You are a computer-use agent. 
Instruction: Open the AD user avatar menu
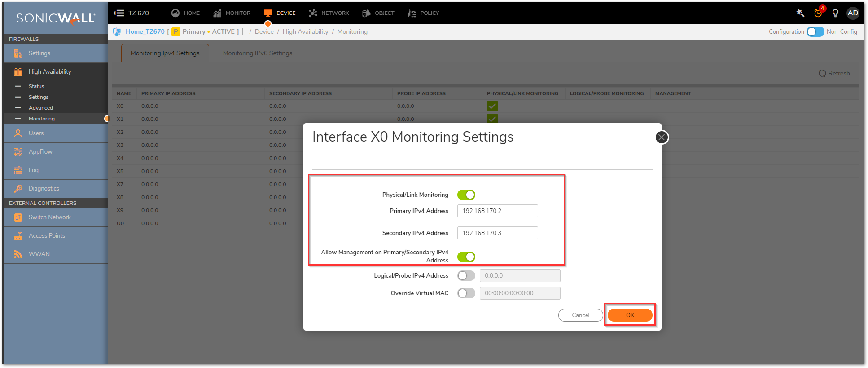click(x=853, y=13)
